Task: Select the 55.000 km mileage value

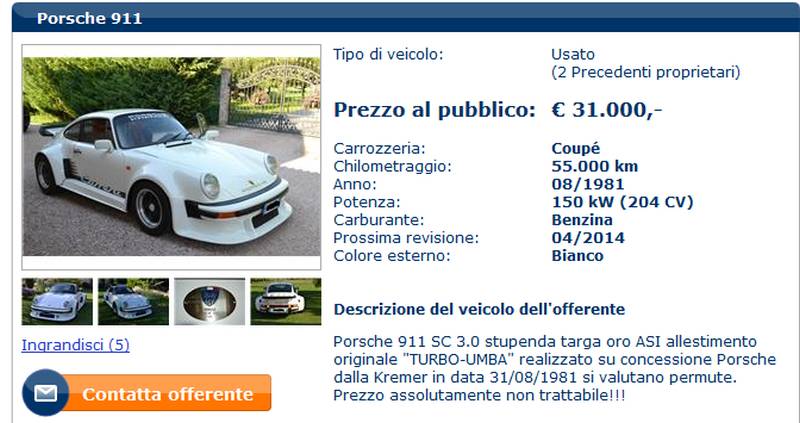Action: coord(595,166)
